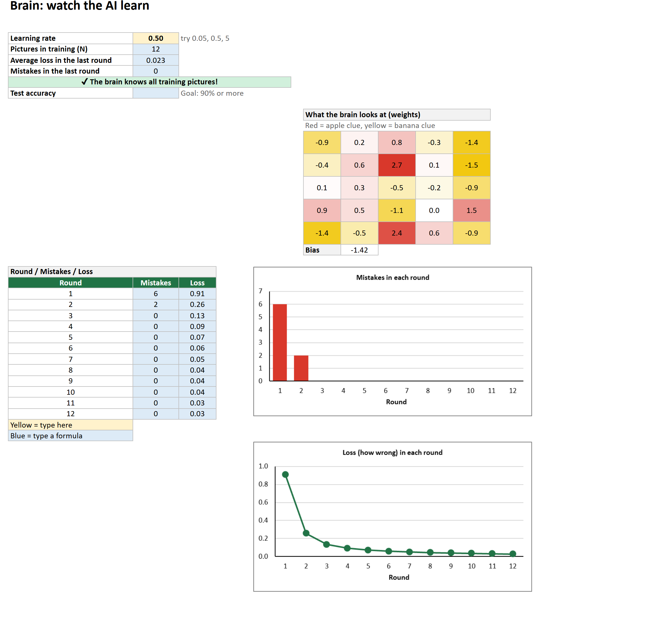Select the weight cell showing 0.2
Viewport: 672px width, 628px height.
click(359, 142)
